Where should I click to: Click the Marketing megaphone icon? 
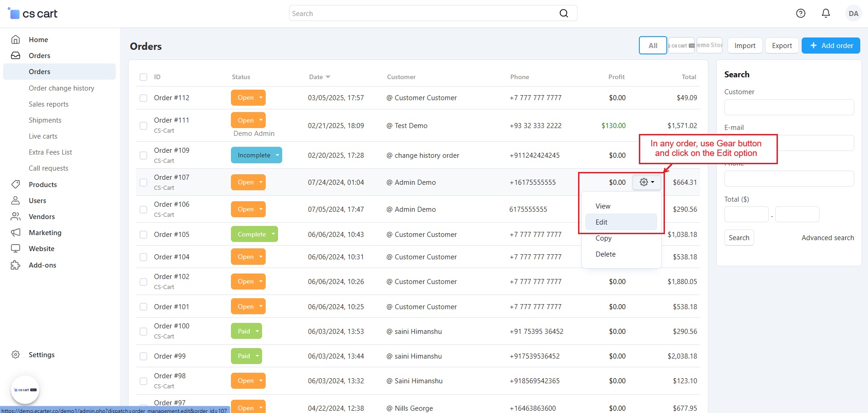(16, 232)
